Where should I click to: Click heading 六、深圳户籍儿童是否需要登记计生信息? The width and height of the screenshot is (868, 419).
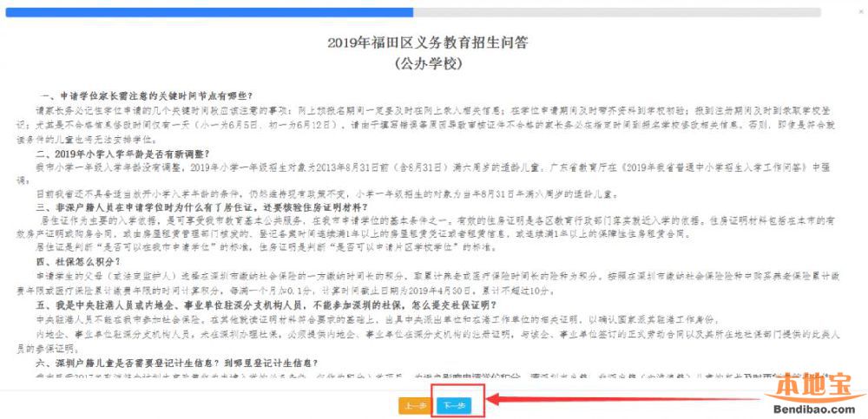[x=176, y=363]
